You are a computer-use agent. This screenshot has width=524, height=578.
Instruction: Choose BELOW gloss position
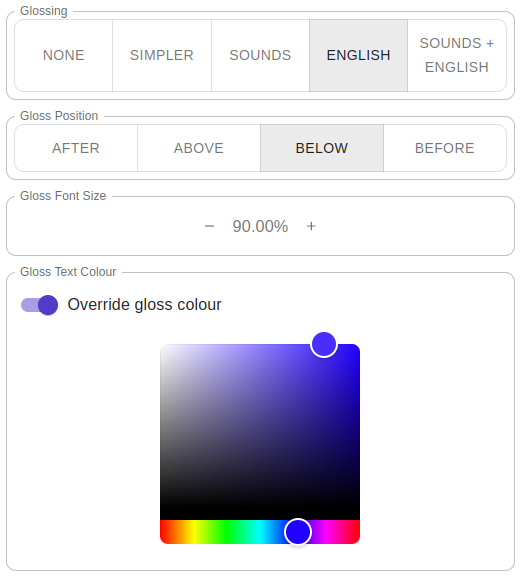[x=322, y=148]
